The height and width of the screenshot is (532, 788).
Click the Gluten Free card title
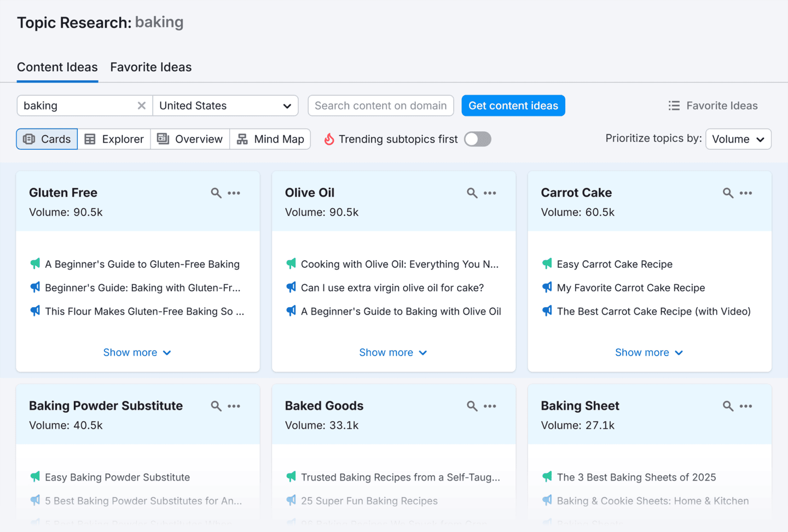click(63, 192)
